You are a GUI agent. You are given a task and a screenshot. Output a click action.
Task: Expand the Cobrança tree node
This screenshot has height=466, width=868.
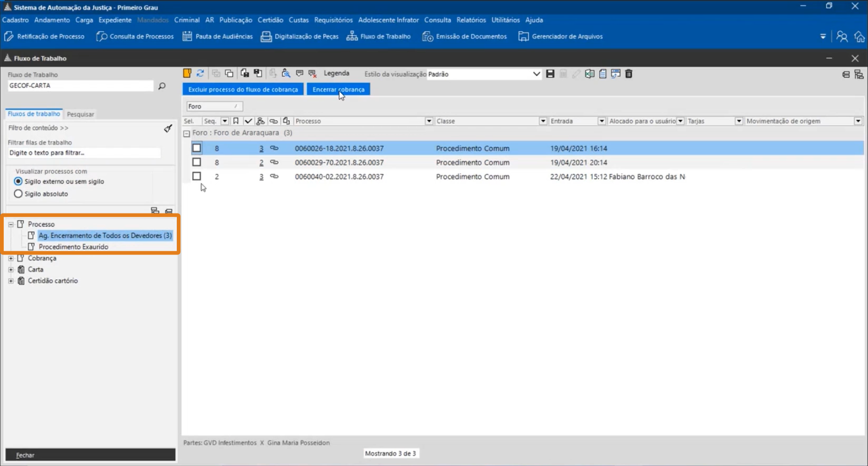tap(11, 258)
